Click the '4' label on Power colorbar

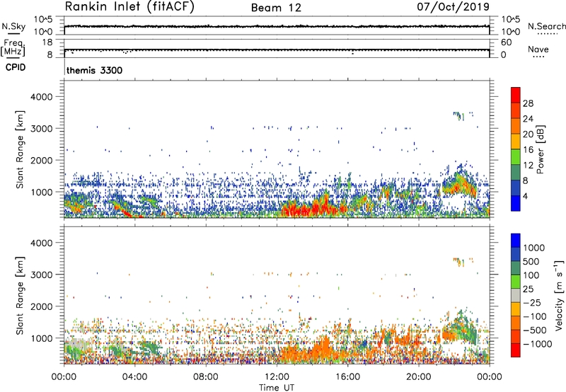pos(526,196)
